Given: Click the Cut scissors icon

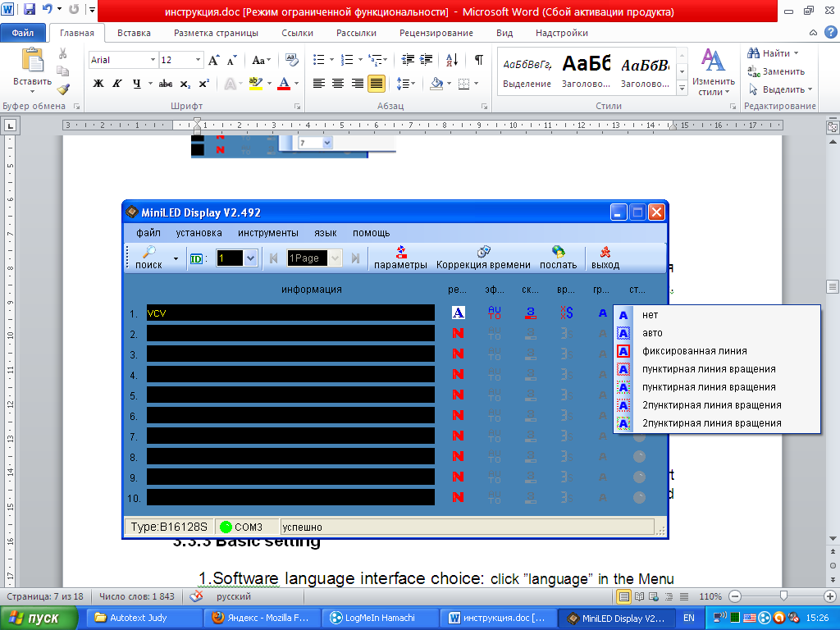Looking at the screenshot, I should click(62, 53).
